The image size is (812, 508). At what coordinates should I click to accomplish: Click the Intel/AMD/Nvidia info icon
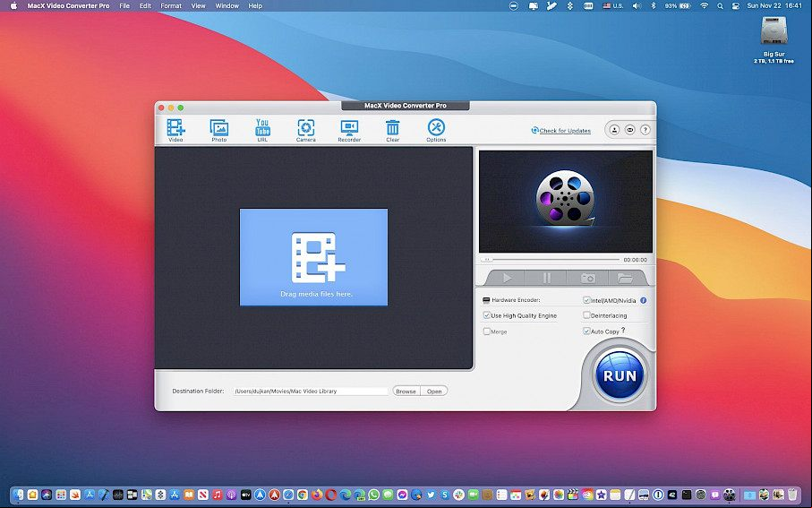pos(643,300)
